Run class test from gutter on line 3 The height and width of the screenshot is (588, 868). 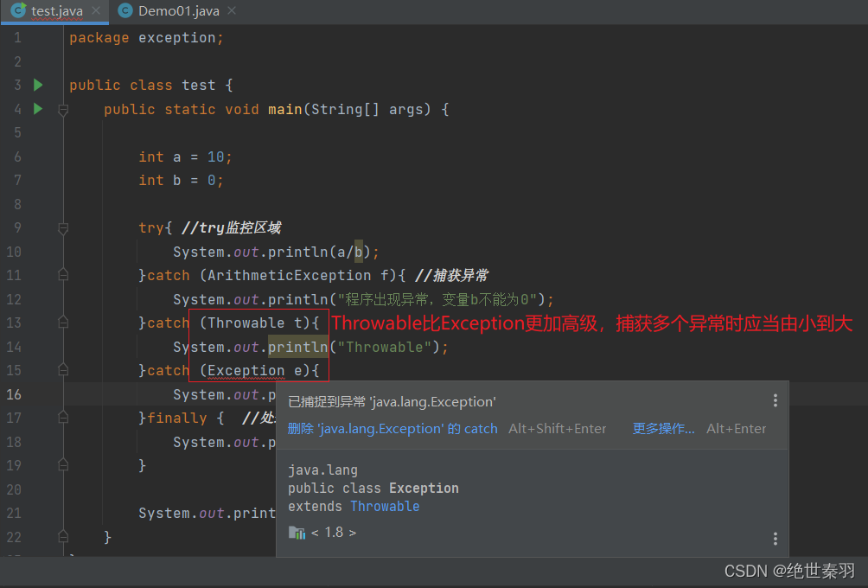(38, 85)
